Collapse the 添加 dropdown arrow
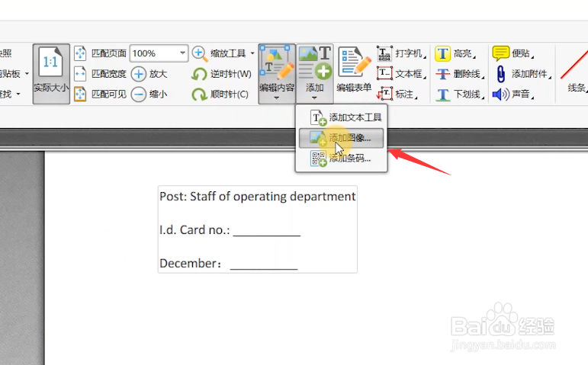 [315, 98]
